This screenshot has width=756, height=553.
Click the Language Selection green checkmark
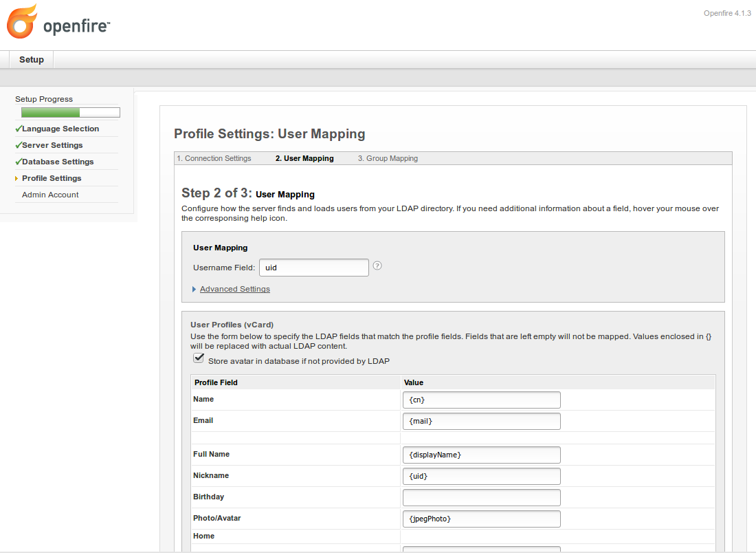pos(19,129)
